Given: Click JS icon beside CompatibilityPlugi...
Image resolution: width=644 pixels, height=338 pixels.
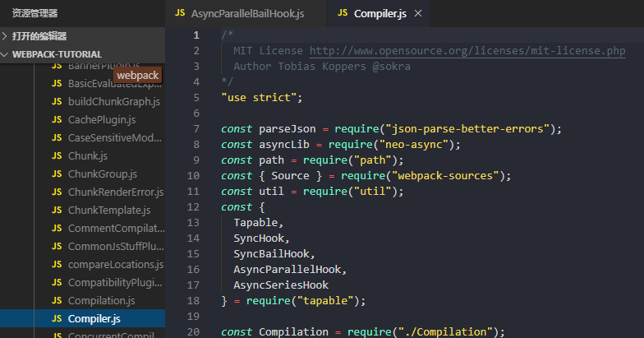Looking at the screenshot, I should (57, 283).
